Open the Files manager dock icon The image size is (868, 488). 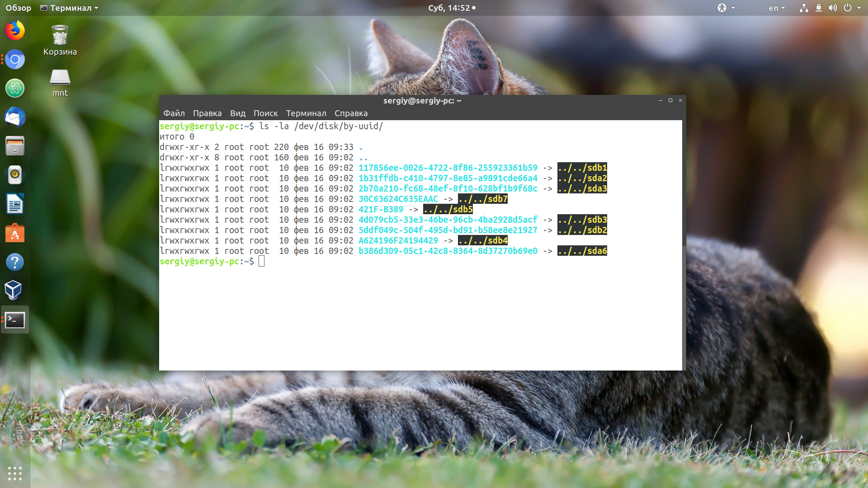click(x=15, y=146)
